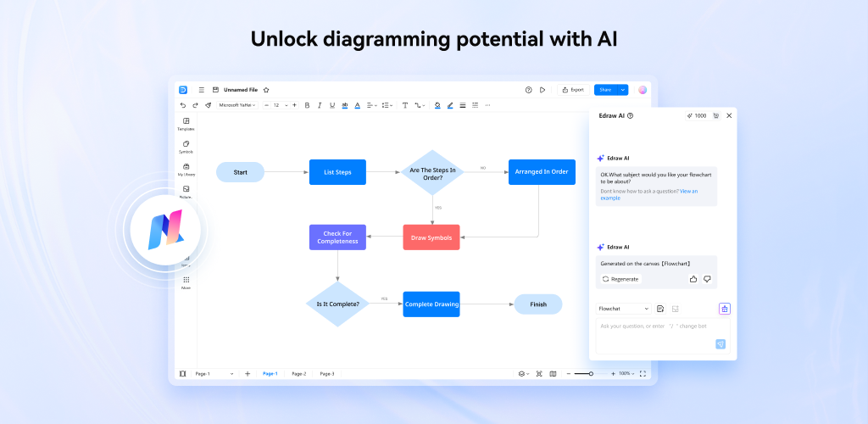Switch to the Page-1 tab

click(x=270, y=374)
